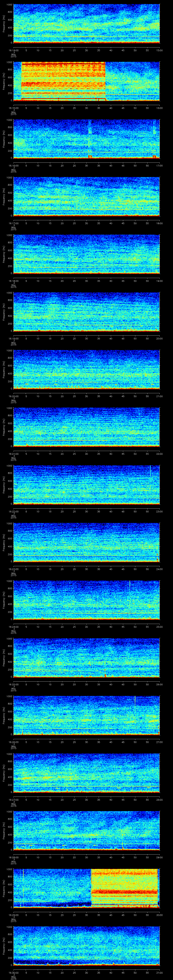Click the 16:21:00 start time label
Image resolution: width=173 pixels, height=980 pixels.
click(13, 454)
